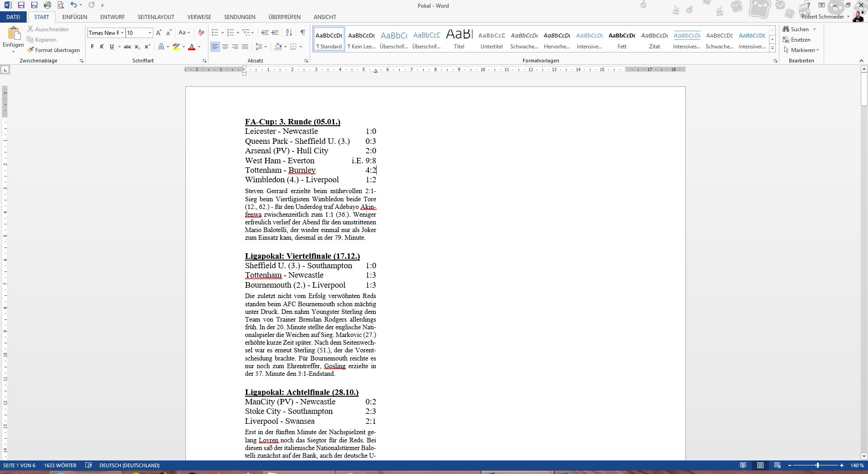
Task: Open the Robert Schmieder account menu
Action: click(826, 17)
